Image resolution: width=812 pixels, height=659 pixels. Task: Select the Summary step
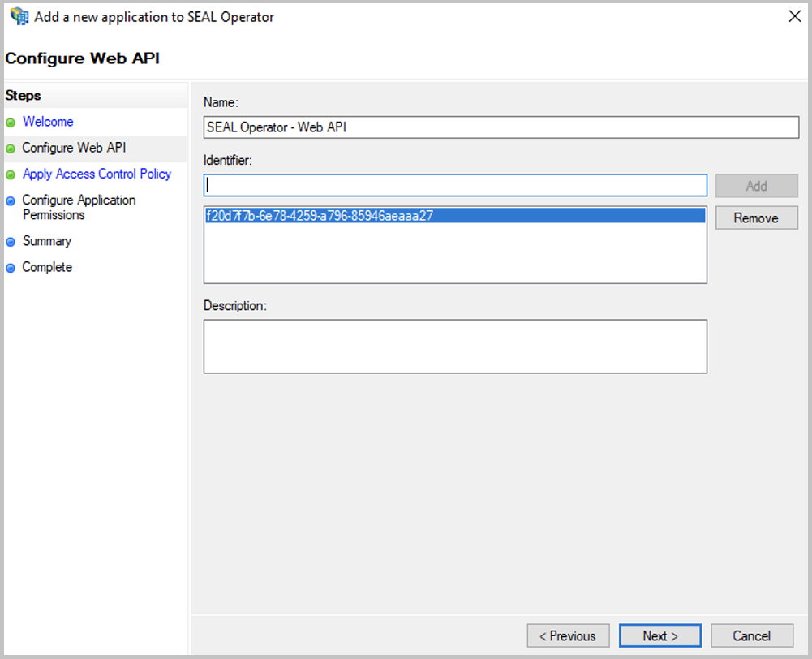tap(46, 241)
